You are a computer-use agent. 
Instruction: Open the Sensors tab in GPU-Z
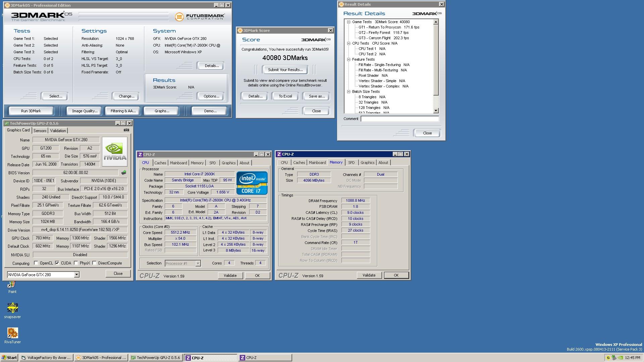point(40,131)
